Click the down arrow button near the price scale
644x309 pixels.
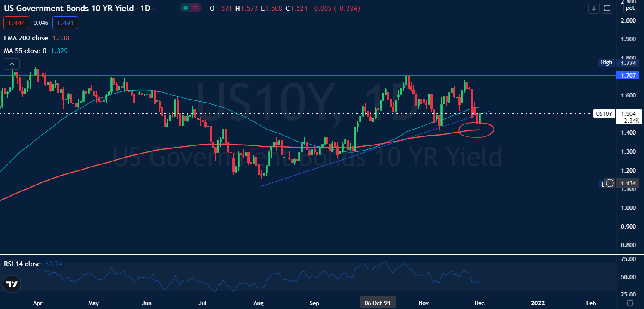(594, 8)
